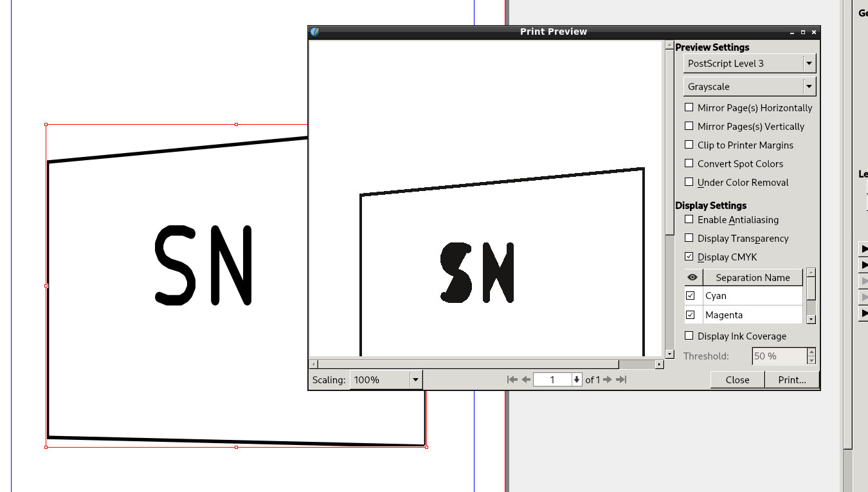Image resolution: width=868 pixels, height=492 pixels.
Task: Open the PostScript Level 3 dropdown
Action: click(x=809, y=63)
